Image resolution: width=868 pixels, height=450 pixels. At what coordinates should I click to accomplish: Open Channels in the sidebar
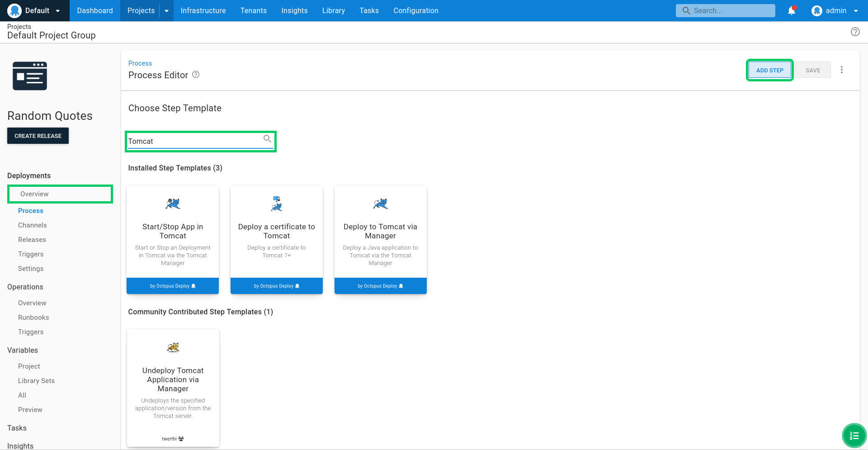point(33,225)
